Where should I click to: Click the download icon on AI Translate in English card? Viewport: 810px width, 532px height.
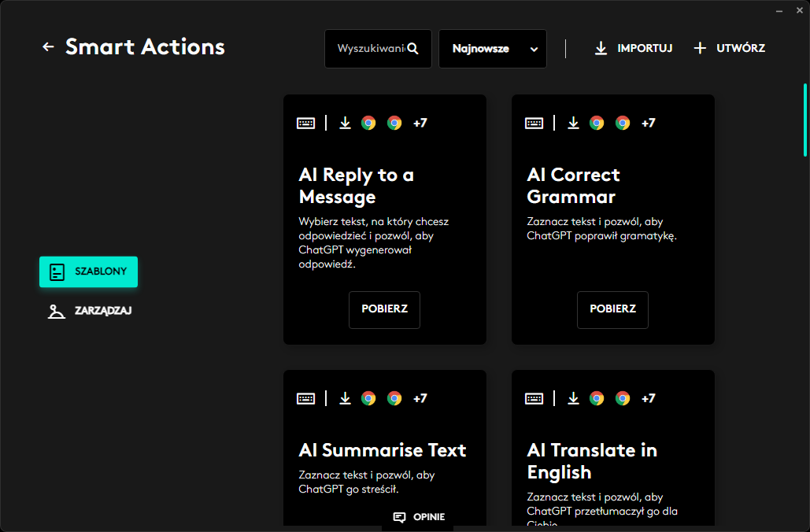(573, 398)
